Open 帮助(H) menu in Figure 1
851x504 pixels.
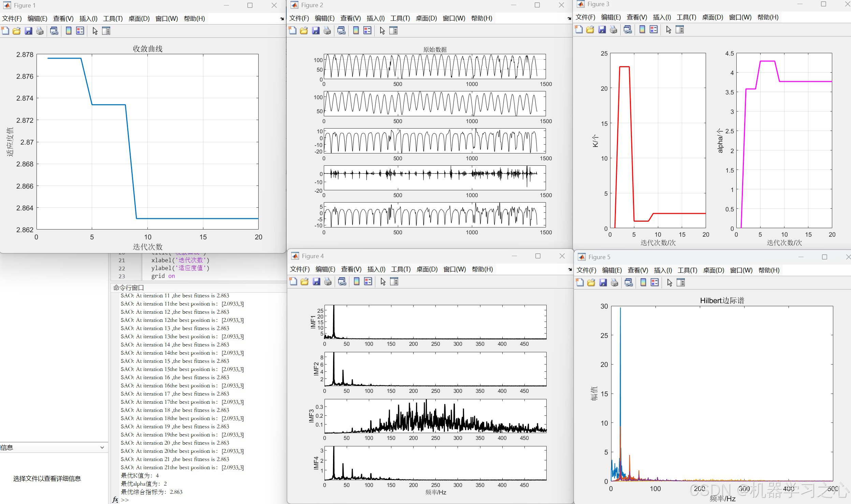point(194,18)
